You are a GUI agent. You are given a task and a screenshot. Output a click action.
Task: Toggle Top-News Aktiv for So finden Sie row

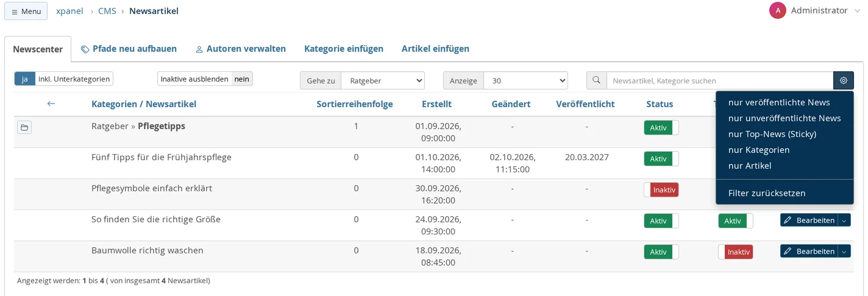click(736, 220)
